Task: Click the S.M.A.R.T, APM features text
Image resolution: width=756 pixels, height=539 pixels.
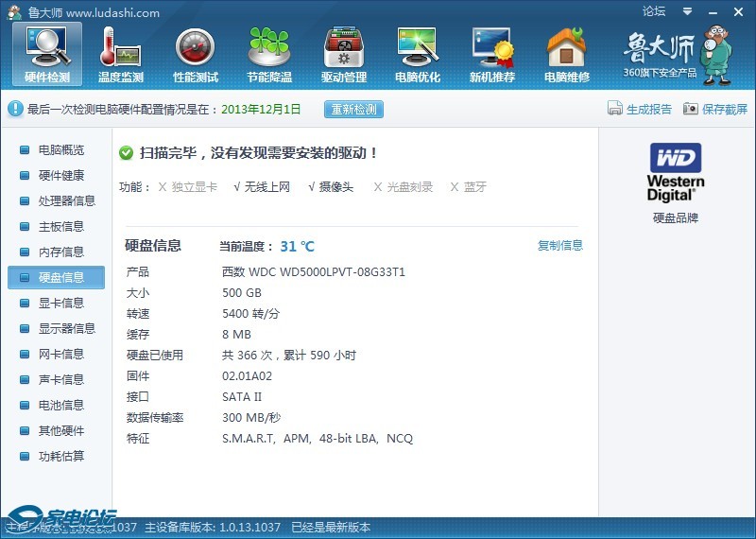Action: (x=318, y=439)
